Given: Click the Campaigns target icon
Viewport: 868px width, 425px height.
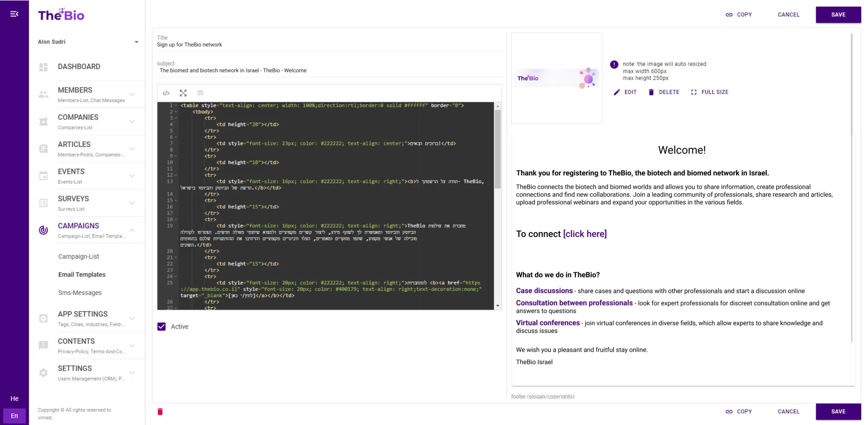Looking at the screenshot, I should point(43,230).
